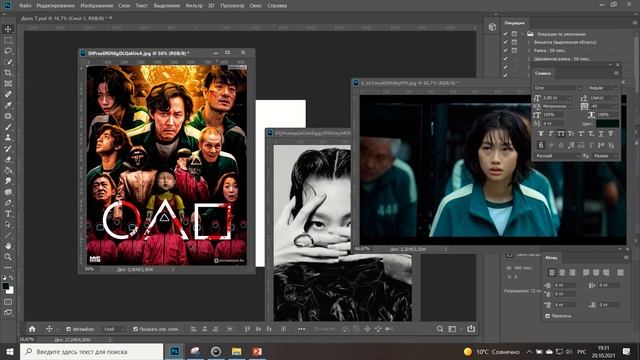Select the Rectangular Marquee tool
This screenshot has height=360, width=640.
(x=8, y=40)
